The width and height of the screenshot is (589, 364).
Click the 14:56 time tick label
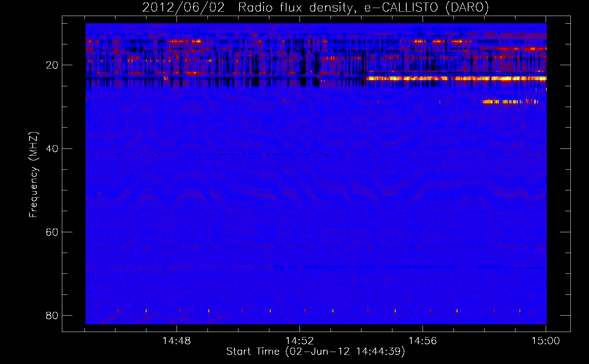pyautogui.click(x=423, y=341)
